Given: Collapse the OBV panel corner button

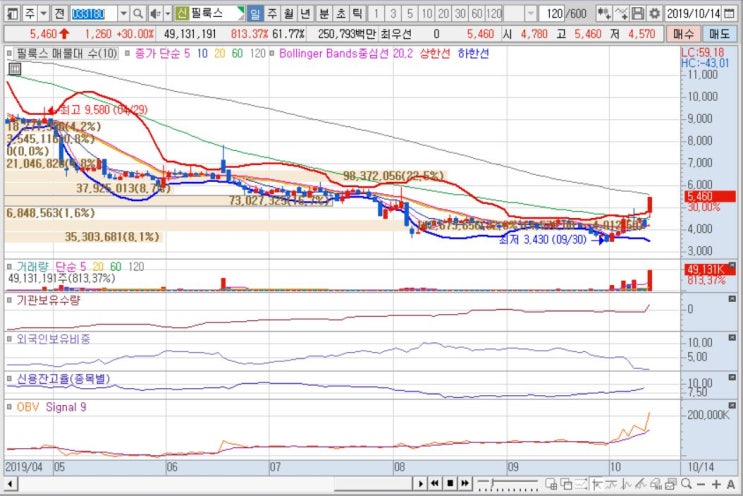Looking at the screenshot, I should (732, 406).
